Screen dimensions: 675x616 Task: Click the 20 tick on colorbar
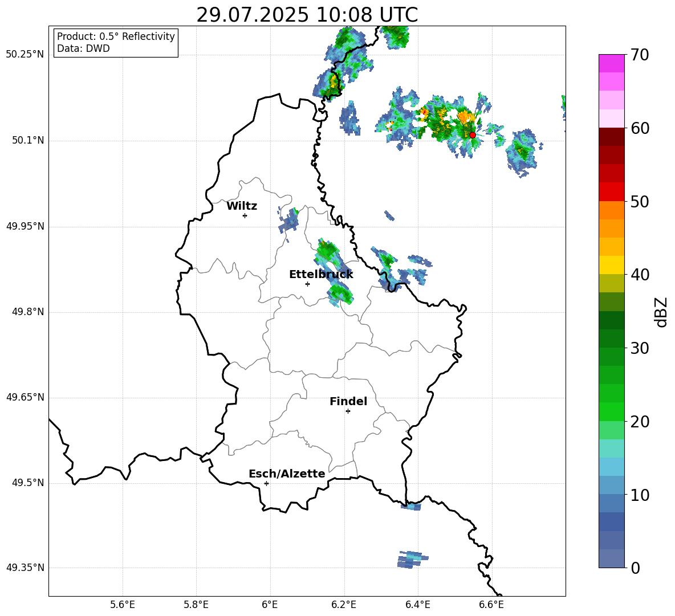[x=640, y=422]
